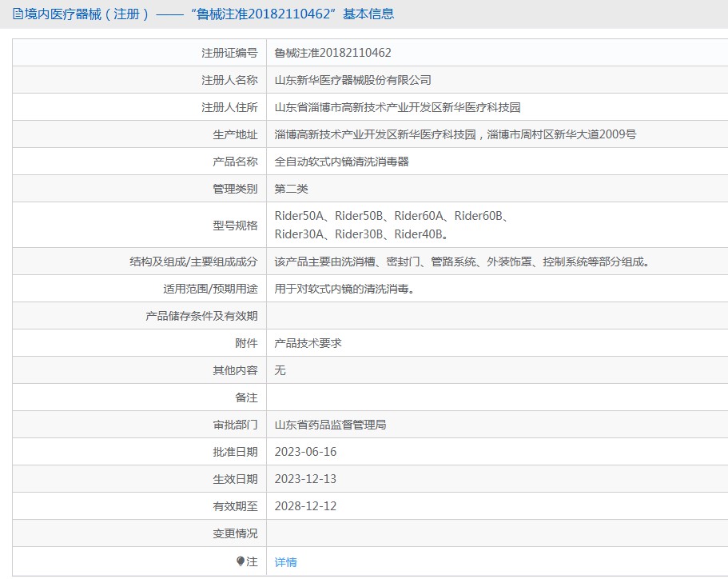The width and height of the screenshot is (728, 579).
Task: Click the 生产地址 row label
Action: pos(235,134)
